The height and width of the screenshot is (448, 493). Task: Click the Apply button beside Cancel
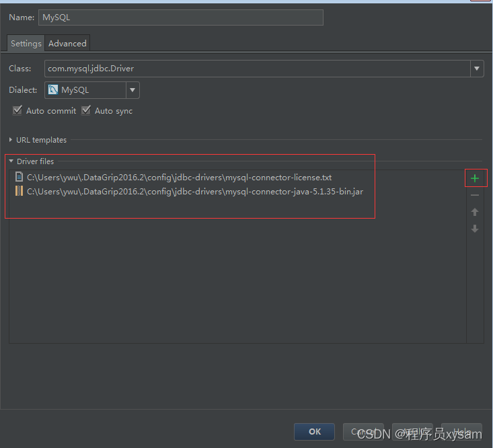(x=412, y=432)
